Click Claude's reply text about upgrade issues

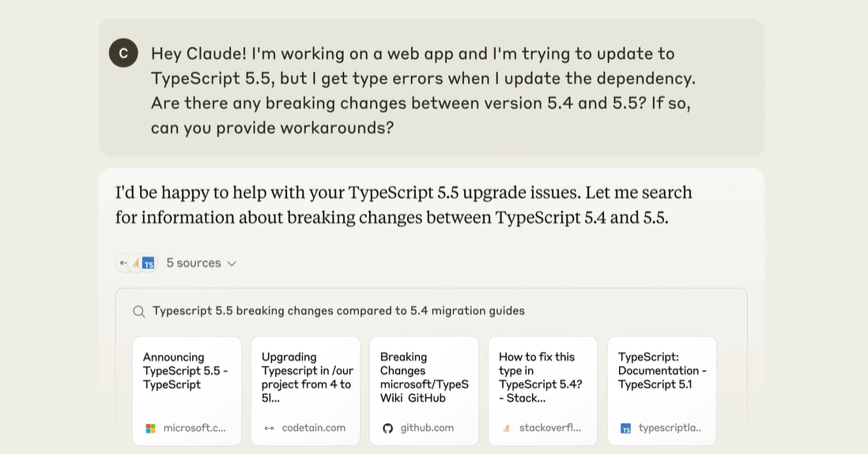pos(403,205)
